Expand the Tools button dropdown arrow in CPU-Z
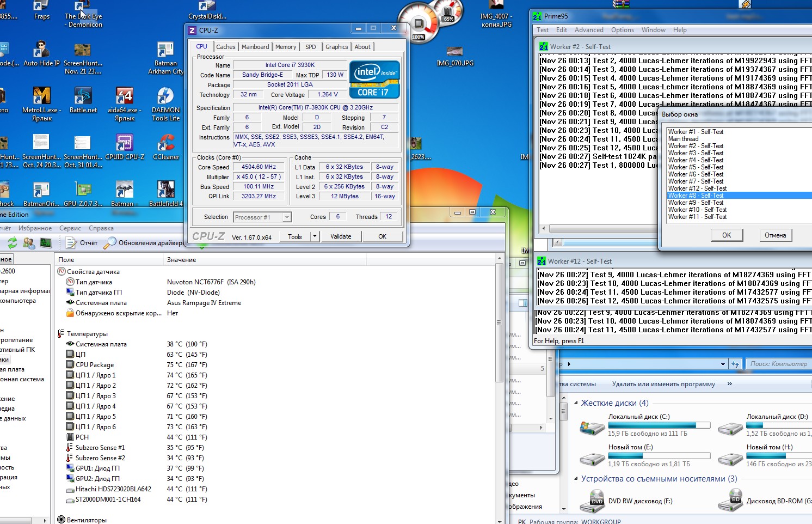 click(314, 236)
